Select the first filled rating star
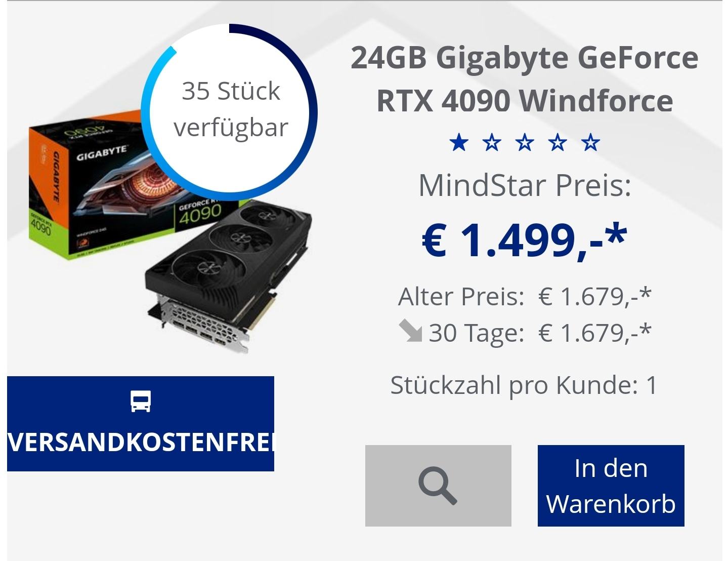This screenshot has width=728, height=561. (x=459, y=143)
